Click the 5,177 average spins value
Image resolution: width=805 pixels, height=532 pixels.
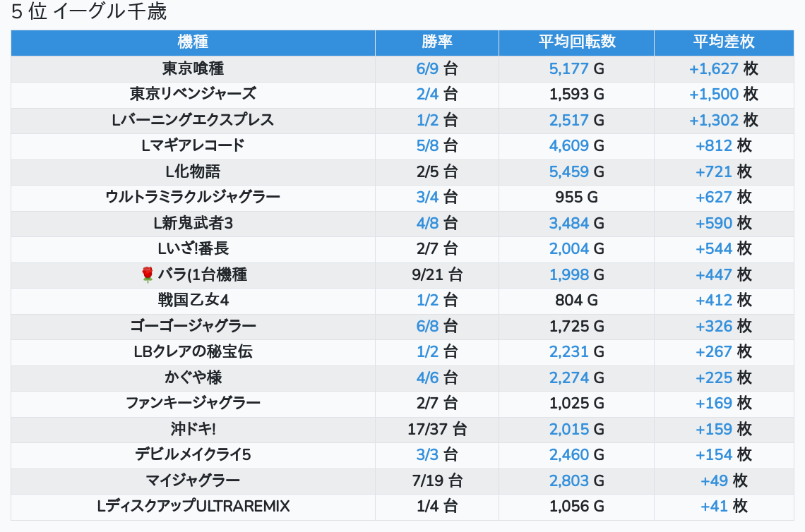(x=568, y=68)
